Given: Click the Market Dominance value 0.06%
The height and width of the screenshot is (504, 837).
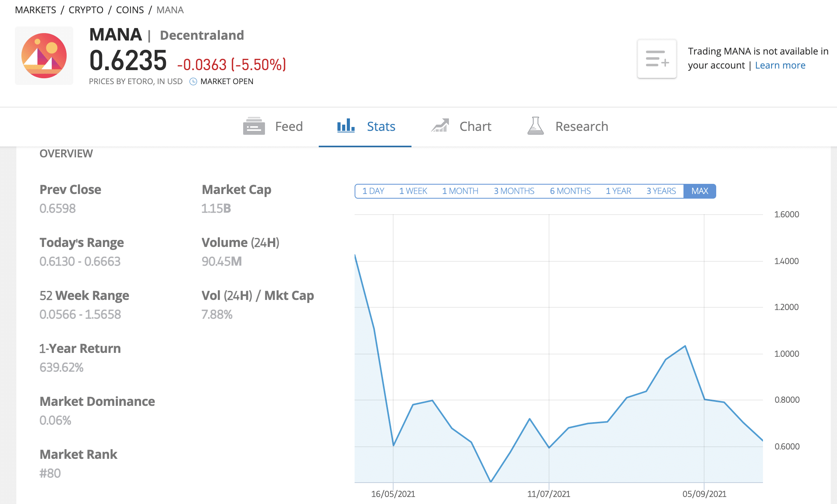Looking at the screenshot, I should coord(55,420).
